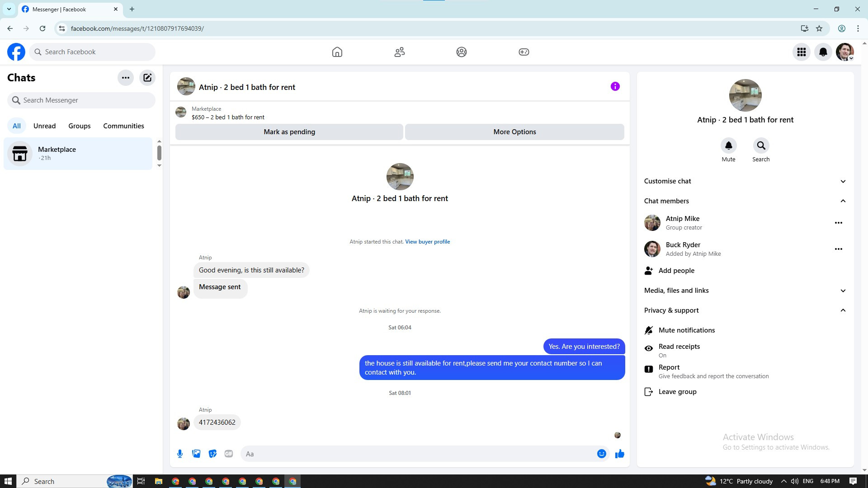This screenshot has width=868, height=488.
Task: Open a new browser tab
Action: tap(132, 9)
